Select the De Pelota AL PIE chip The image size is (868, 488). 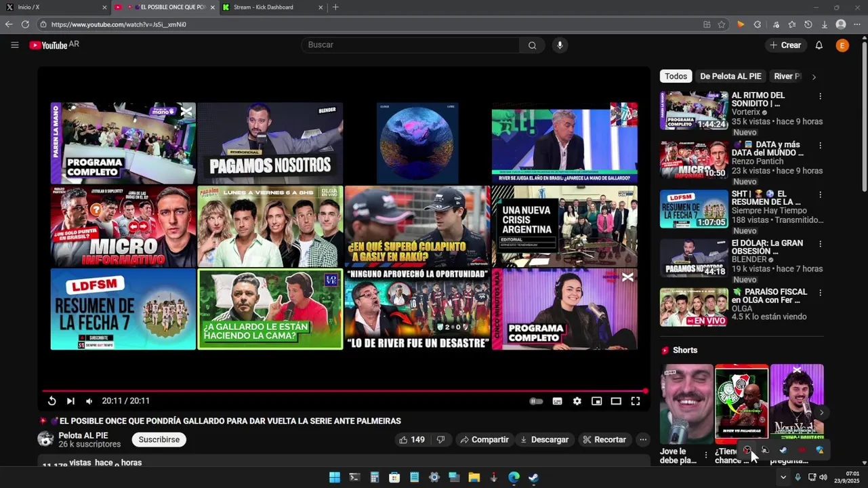point(730,76)
